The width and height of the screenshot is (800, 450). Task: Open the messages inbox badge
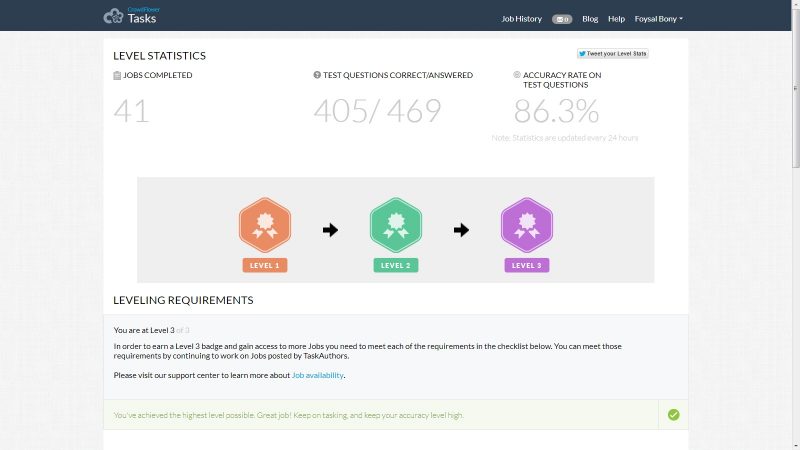pyautogui.click(x=562, y=19)
